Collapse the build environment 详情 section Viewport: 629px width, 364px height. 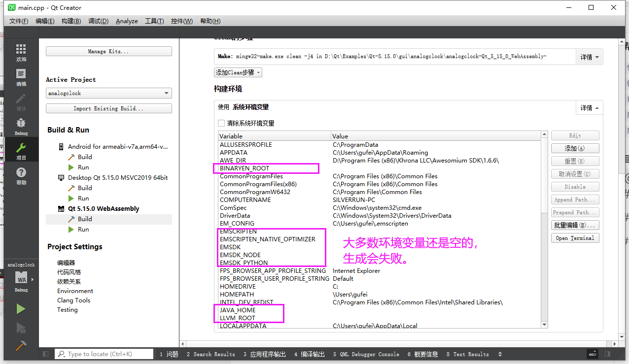coord(589,107)
